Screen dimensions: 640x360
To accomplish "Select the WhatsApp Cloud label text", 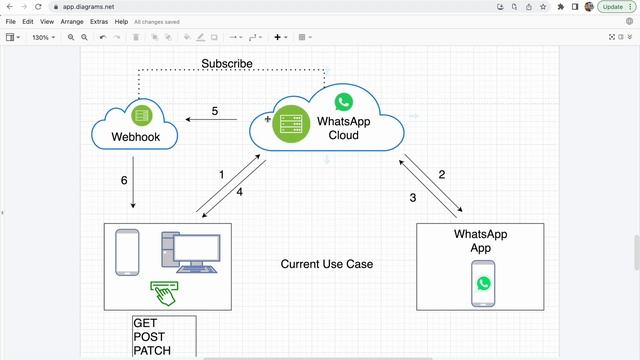I will click(344, 128).
